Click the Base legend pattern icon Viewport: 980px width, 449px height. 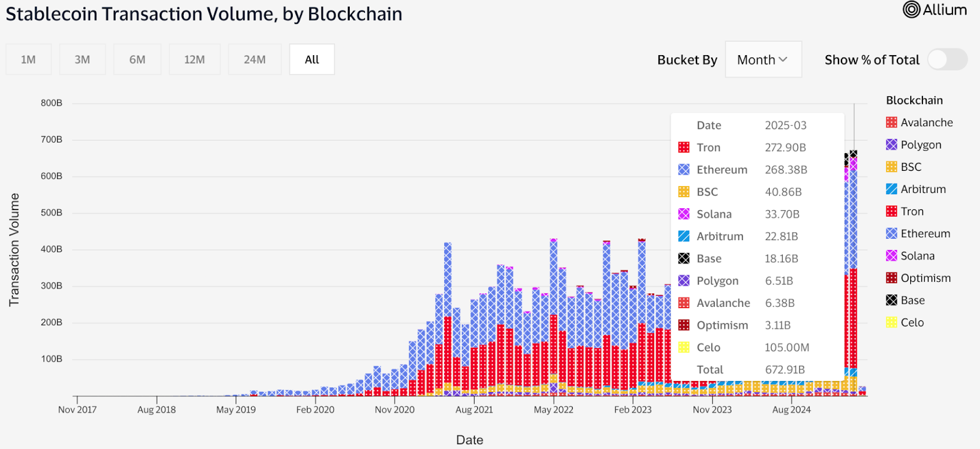(892, 300)
